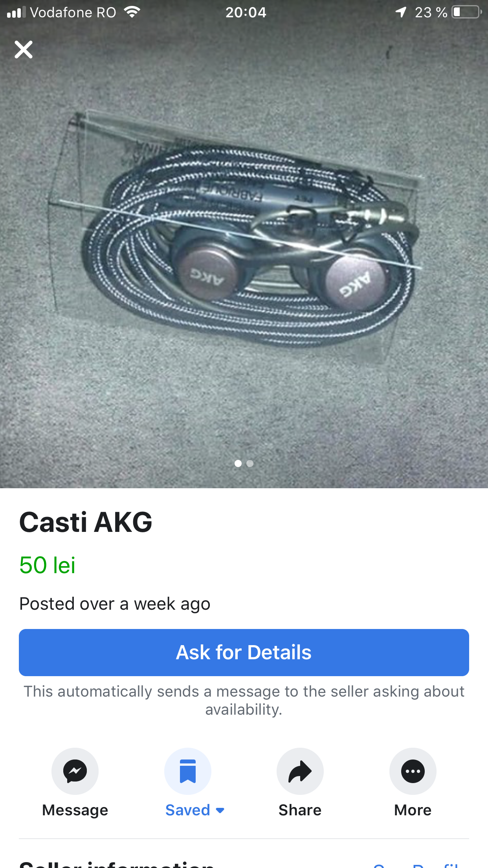
Task: Tap the blue Saved bookmark icon
Action: pos(188,771)
